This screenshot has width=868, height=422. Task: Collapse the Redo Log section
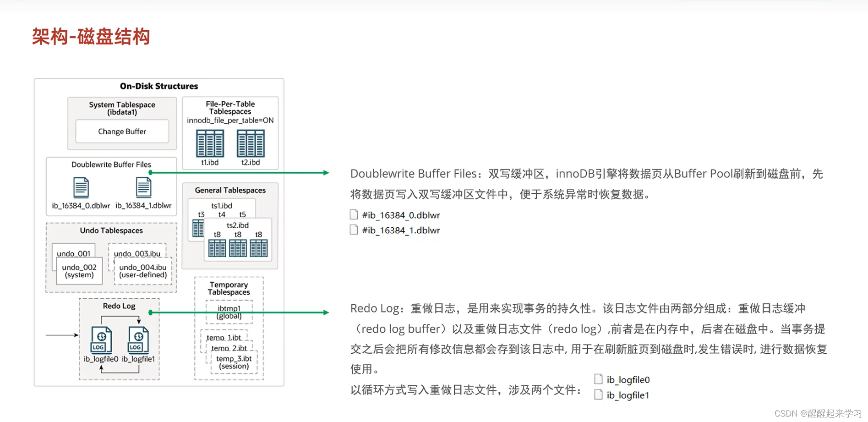point(119,306)
